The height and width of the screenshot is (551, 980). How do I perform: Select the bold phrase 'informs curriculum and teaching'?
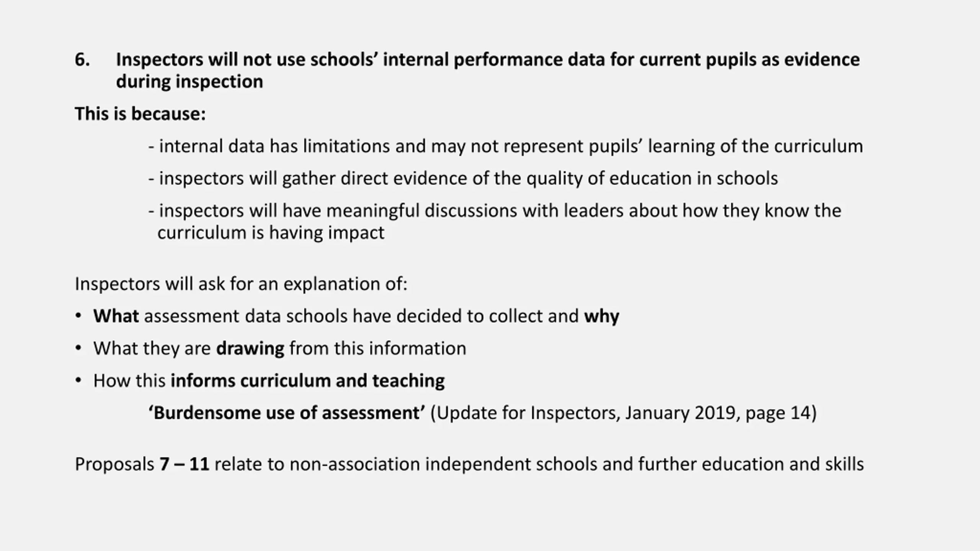click(x=307, y=381)
